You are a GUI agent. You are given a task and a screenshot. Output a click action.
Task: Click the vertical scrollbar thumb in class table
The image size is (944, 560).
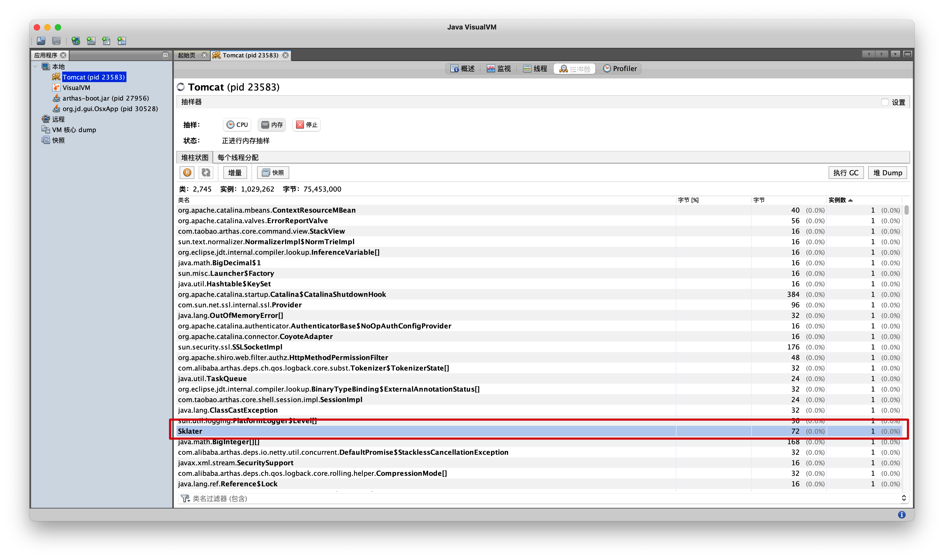click(906, 210)
